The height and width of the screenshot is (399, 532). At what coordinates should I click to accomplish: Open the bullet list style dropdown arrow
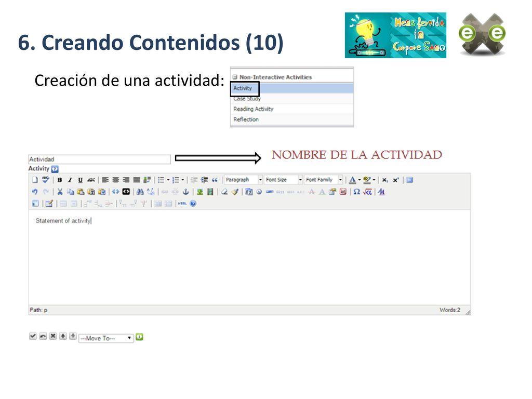(168, 180)
